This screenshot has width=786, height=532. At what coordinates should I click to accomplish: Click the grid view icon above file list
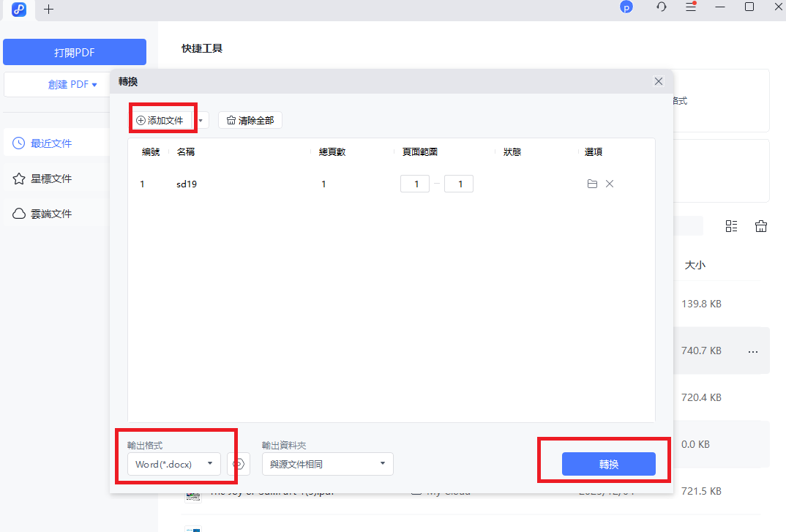point(731,226)
